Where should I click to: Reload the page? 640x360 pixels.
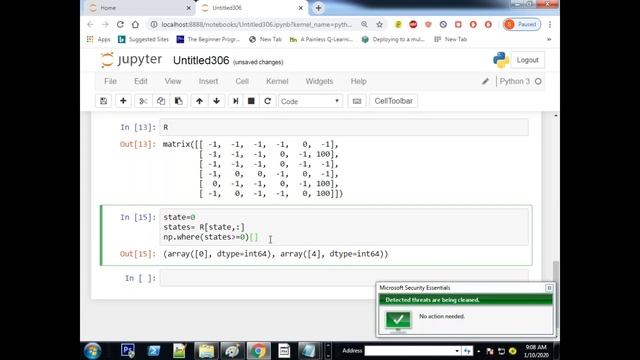(x=120, y=24)
